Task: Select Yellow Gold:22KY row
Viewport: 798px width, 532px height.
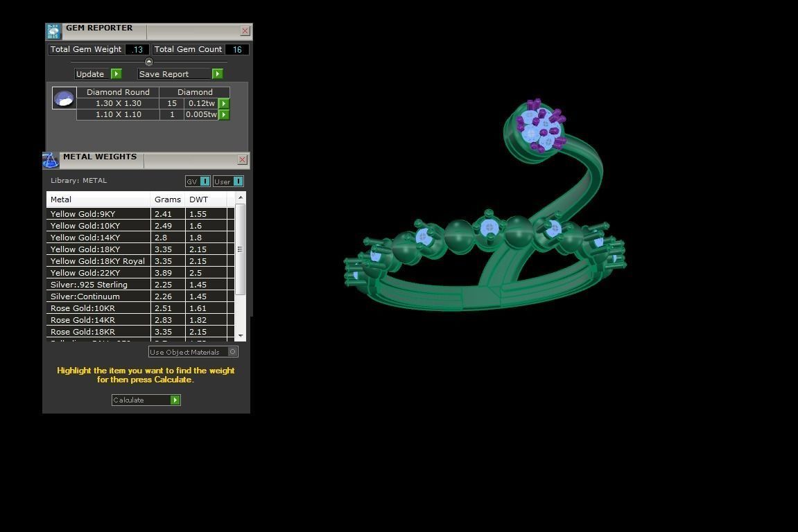Action: pos(141,273)
